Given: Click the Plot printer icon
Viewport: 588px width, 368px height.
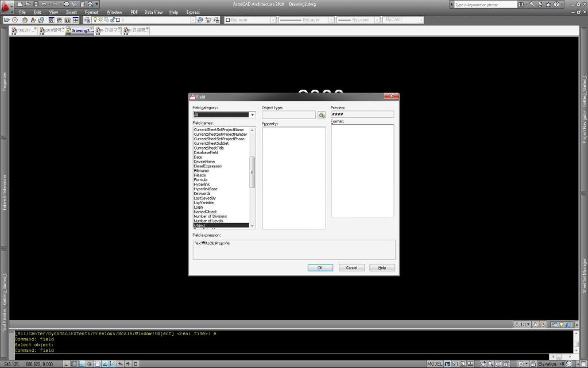Looking at the screenshot, I should [67, 4].
